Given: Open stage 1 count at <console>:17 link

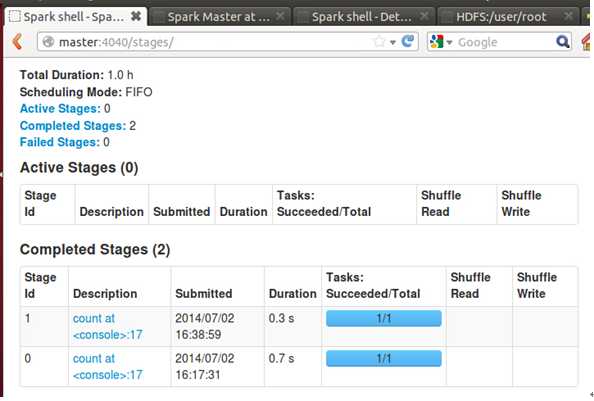Looking at the screenshot, I should (x=108, y=326).
